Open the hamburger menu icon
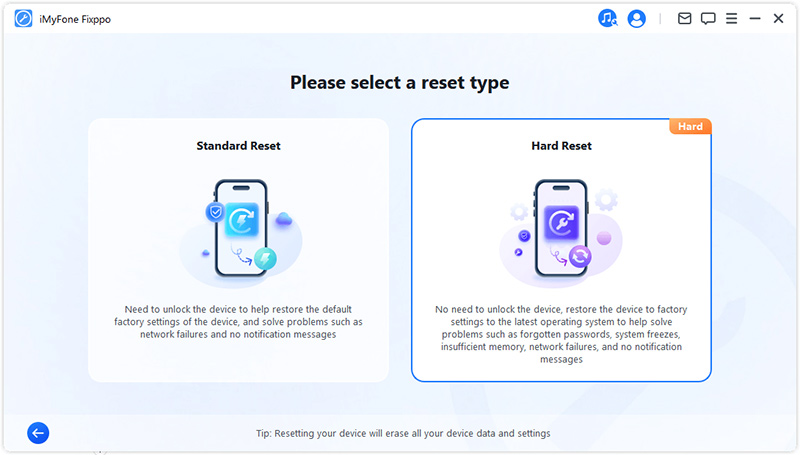The image size is (800, 455). (731, 19)
